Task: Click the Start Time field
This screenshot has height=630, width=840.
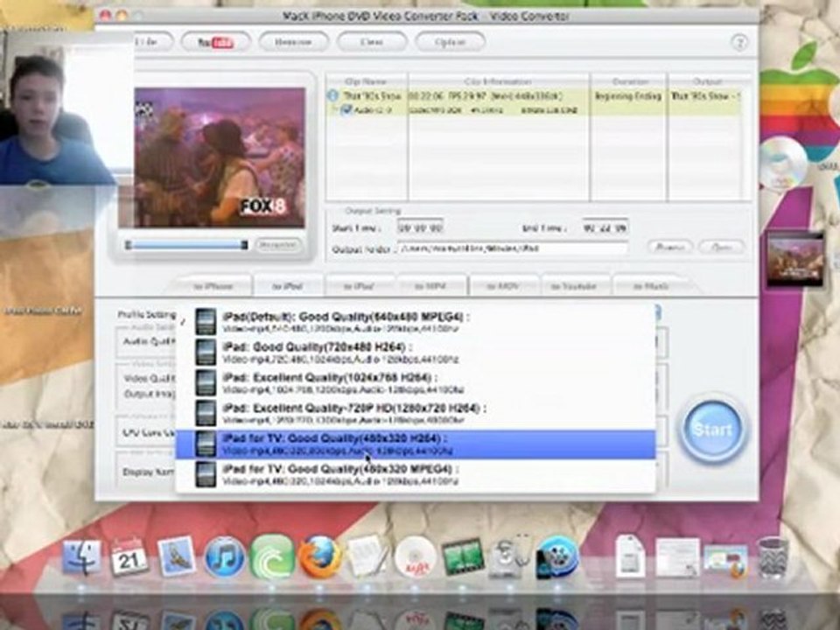Action: click(420, 227)
